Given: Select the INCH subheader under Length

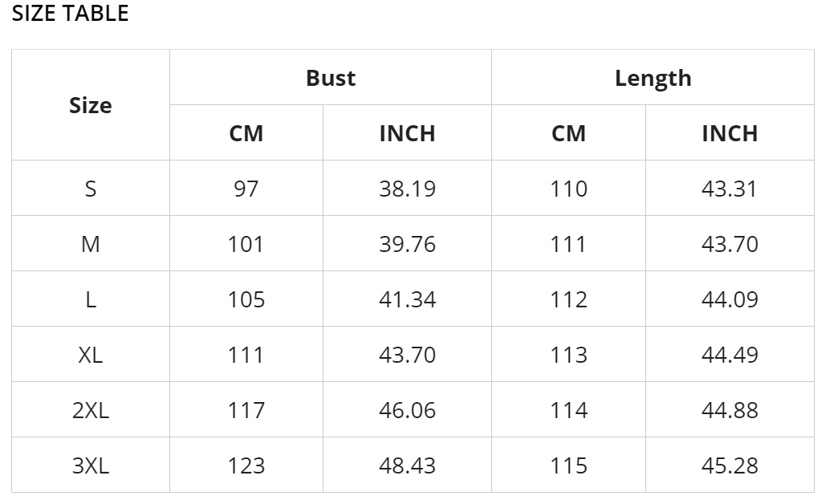Looking at the screenshot, I should [730, 133].
